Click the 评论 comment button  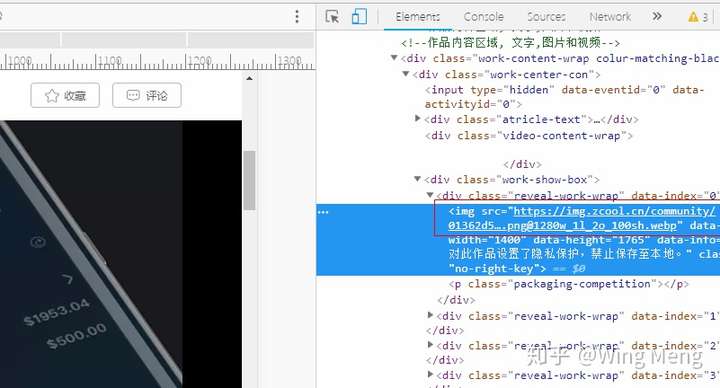click(x=147, y=96)
